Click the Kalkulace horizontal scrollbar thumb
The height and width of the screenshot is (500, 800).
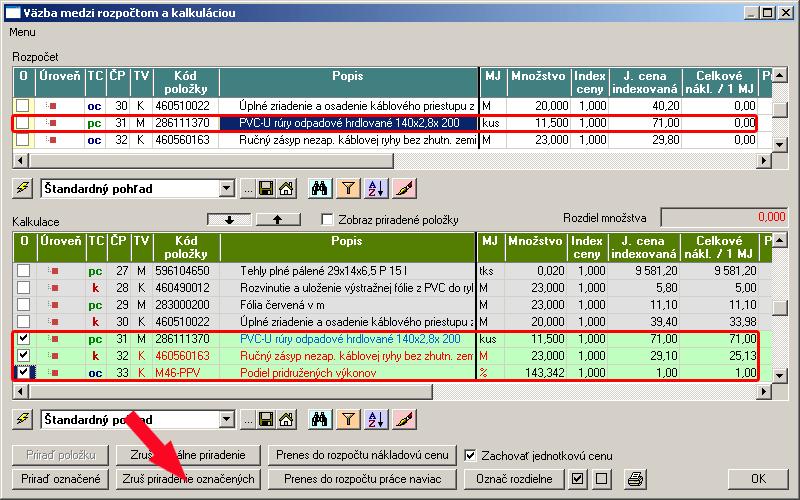[x=231, y=391]
